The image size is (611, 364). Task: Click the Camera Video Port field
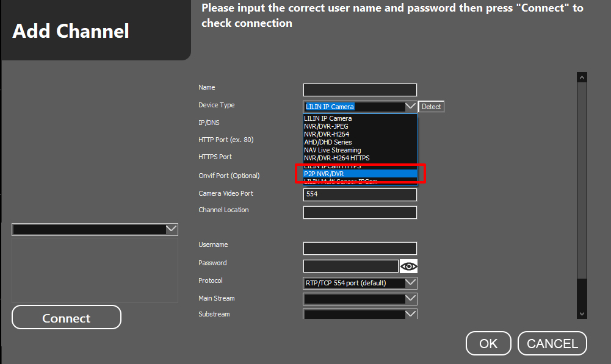pos(360,194)
